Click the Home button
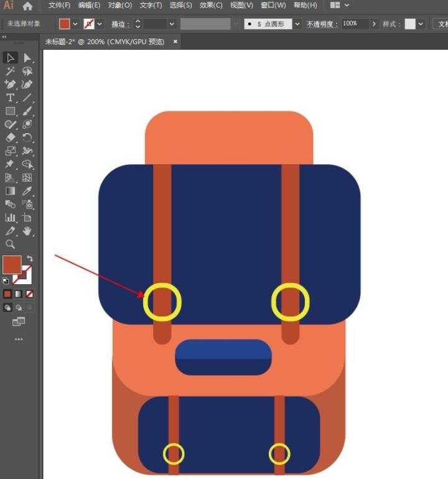This screenshot has width=448, height=479. tap(27, 6)
